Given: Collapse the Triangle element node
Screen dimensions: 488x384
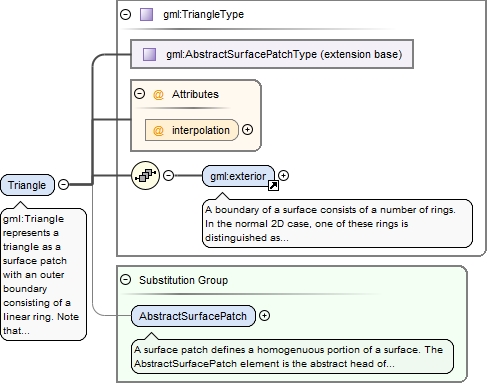Looking at the screenshot, I should click(63, 184).
